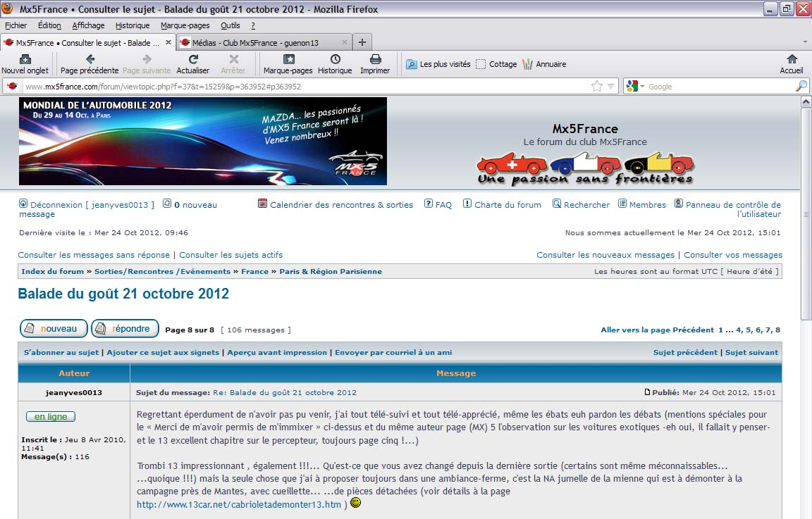Image resolution: width=812 pixels, height=519 pixels.
Task: Click Consulter les messages sans réponse
Action: pyautogui.click(x=94, y=255)
